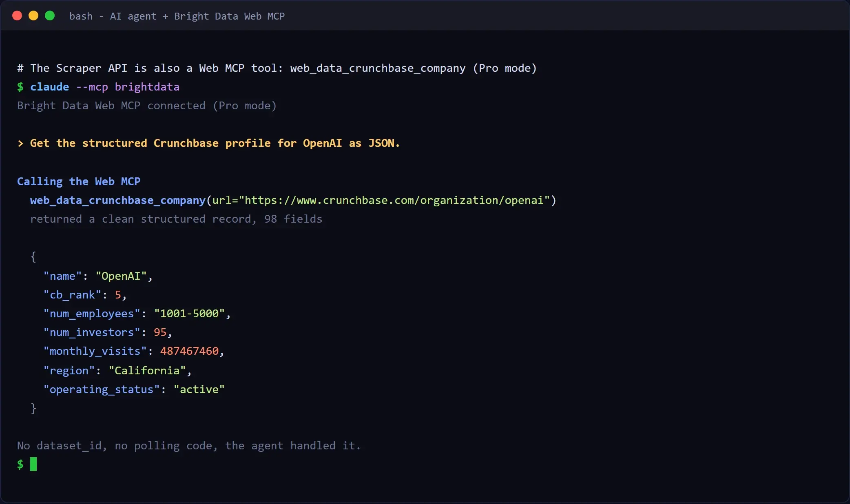Click the "operating_status" JSON key
Image resolution: width=850 pixels, height=504 pixels.
tap(102, 389)
